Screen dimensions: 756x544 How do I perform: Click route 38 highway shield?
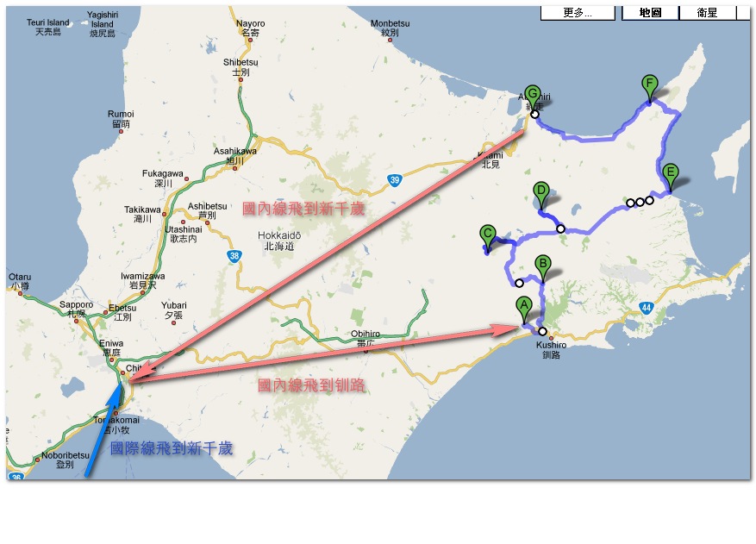pos(234,256)
